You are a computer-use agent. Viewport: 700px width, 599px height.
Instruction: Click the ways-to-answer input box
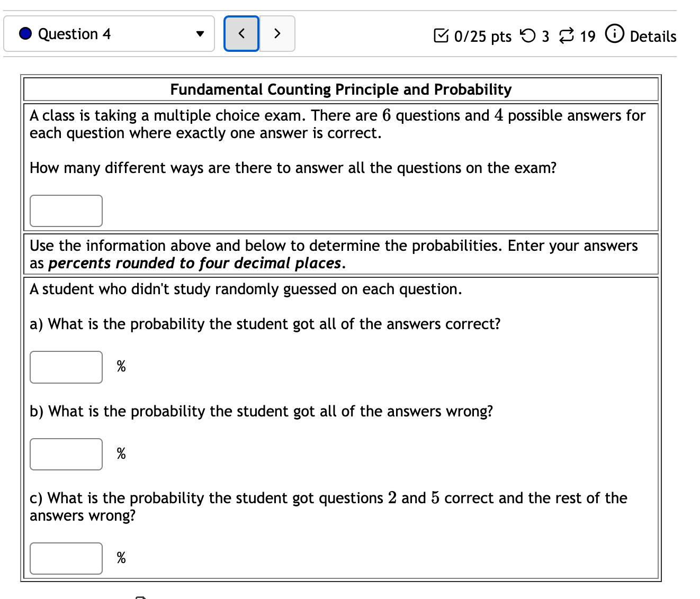(x=66, y=210)
